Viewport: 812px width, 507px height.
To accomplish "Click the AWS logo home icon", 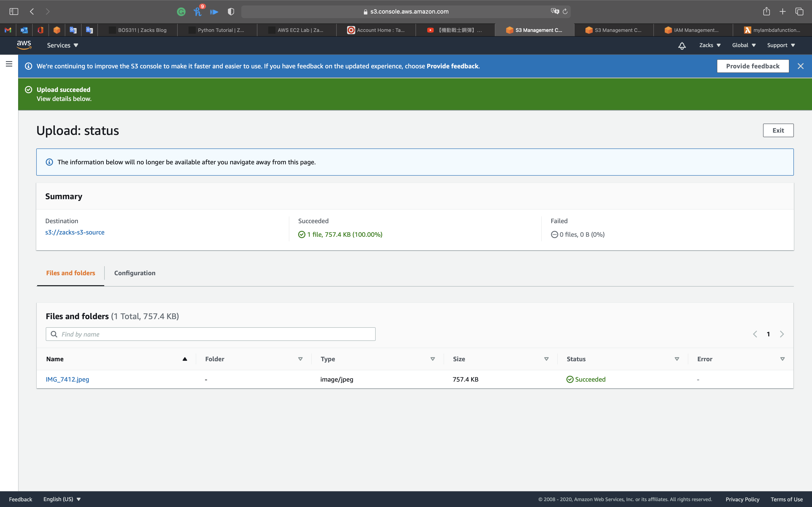I will [24, 45].
